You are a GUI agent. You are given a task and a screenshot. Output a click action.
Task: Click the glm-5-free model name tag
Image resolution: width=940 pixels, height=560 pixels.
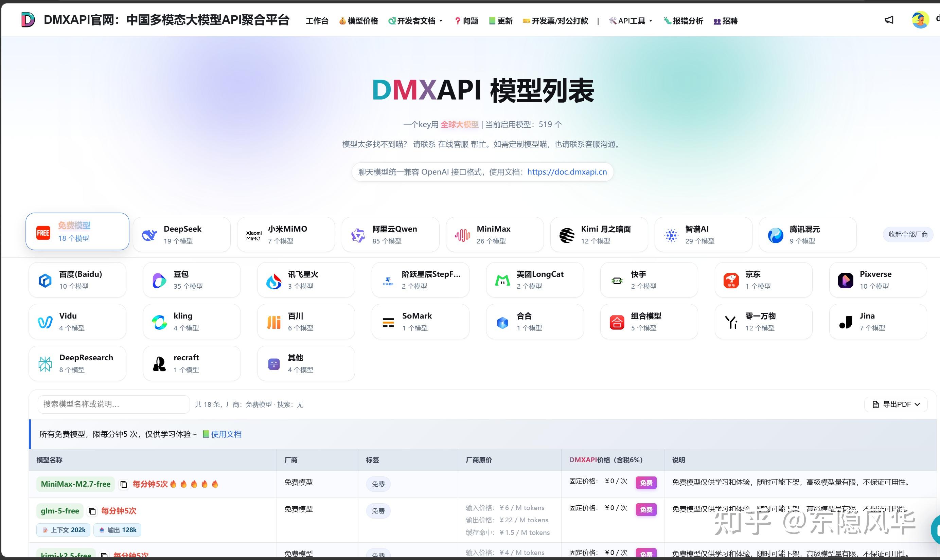click(60, 511)
